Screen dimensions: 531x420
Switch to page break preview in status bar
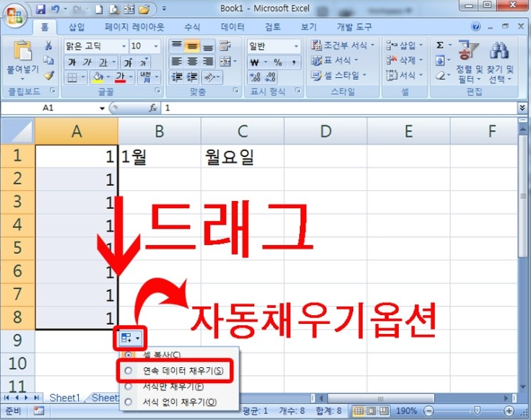[384, 411]
